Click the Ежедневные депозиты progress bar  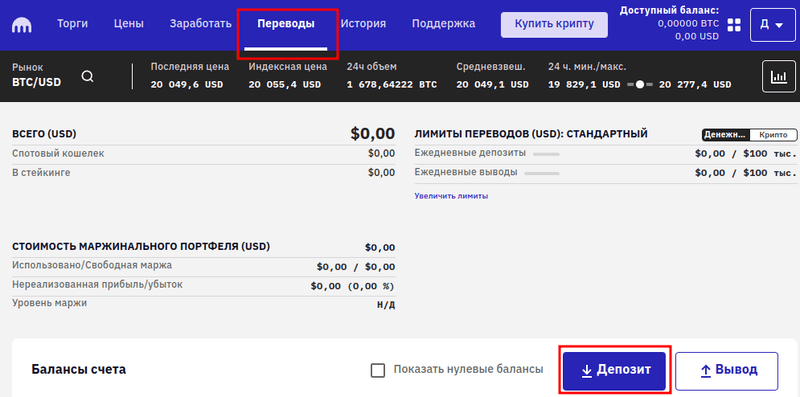(546, 154)
